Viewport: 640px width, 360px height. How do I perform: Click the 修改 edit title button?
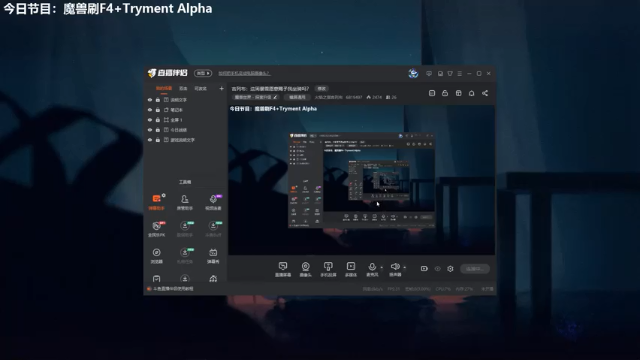322,89
